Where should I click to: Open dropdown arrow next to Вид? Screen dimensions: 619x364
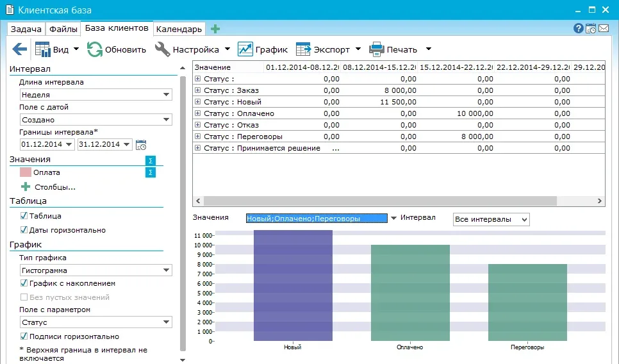pyautogui.click(x=76, y=49)
